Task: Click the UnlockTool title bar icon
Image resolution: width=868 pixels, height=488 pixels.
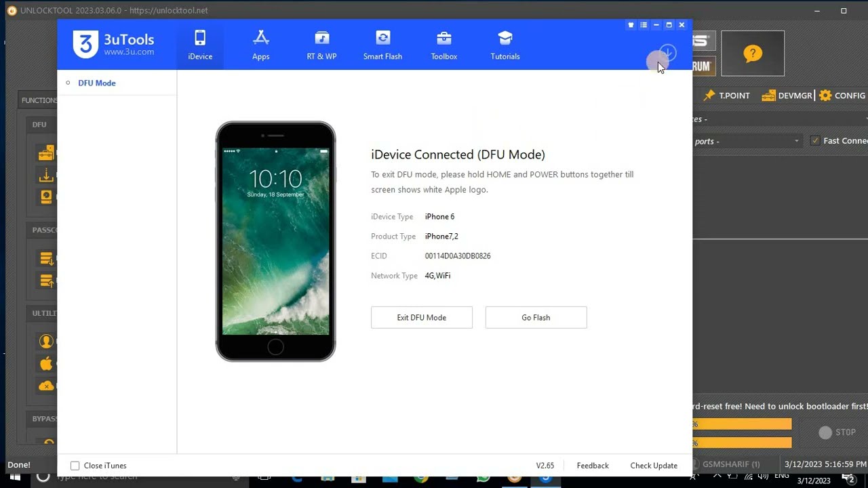Action: click(12, 10)
